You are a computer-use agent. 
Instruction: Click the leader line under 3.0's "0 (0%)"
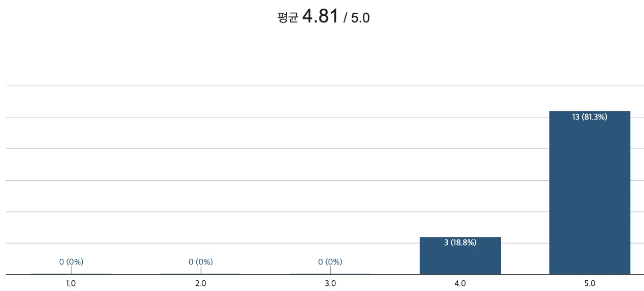330,270
